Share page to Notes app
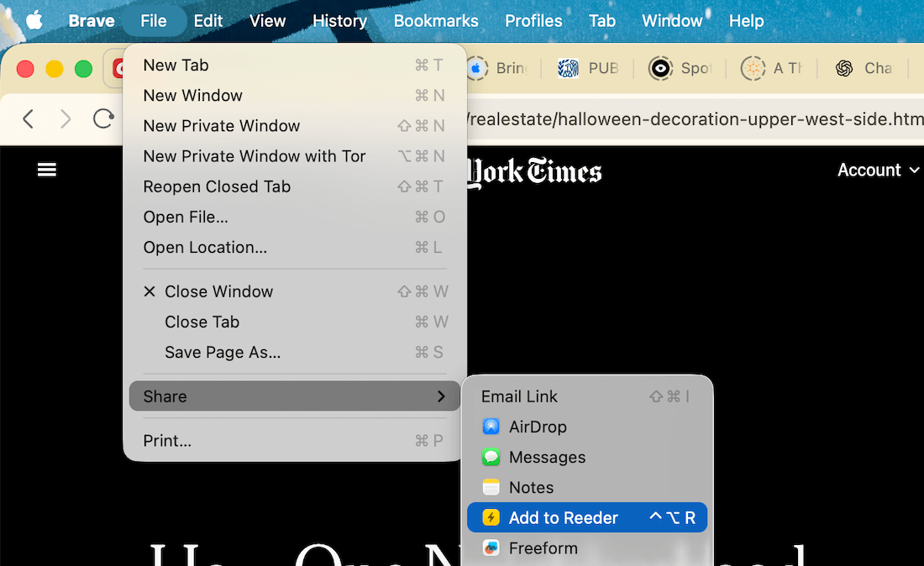The image size is (924, 566). [531, 487]
